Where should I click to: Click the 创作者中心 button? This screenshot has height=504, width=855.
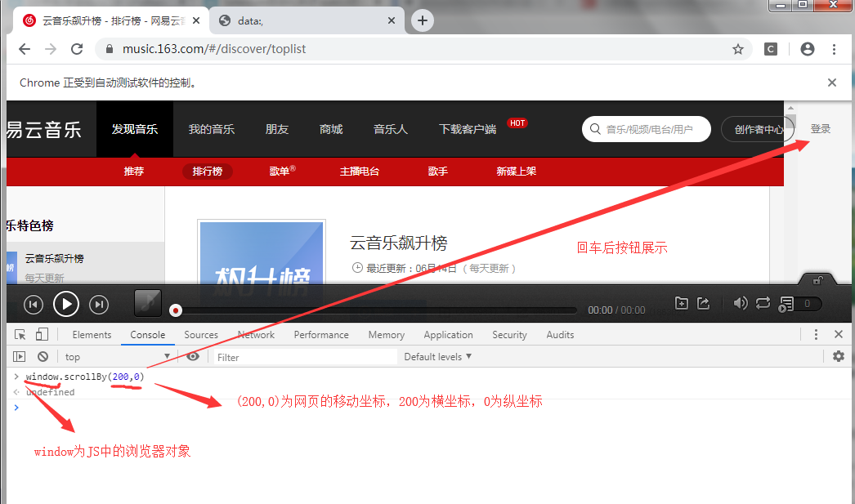tap(757, 129)
